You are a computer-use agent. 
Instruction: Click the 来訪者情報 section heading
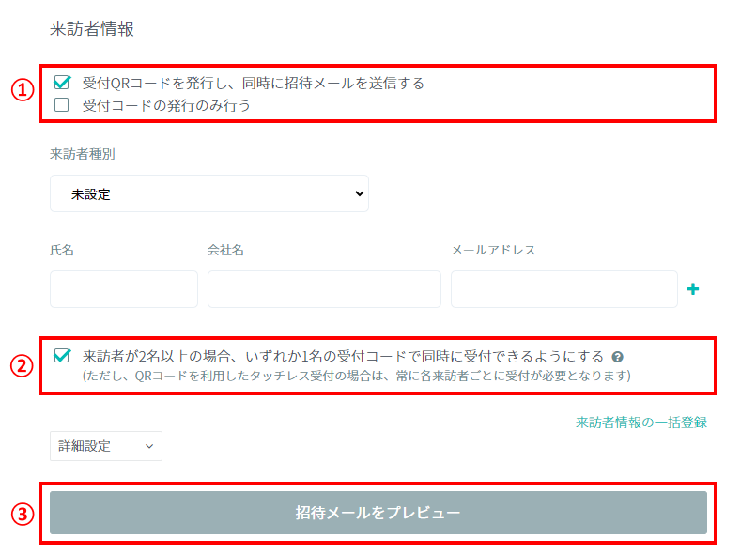pyautogui.click(x=92, y=29)
